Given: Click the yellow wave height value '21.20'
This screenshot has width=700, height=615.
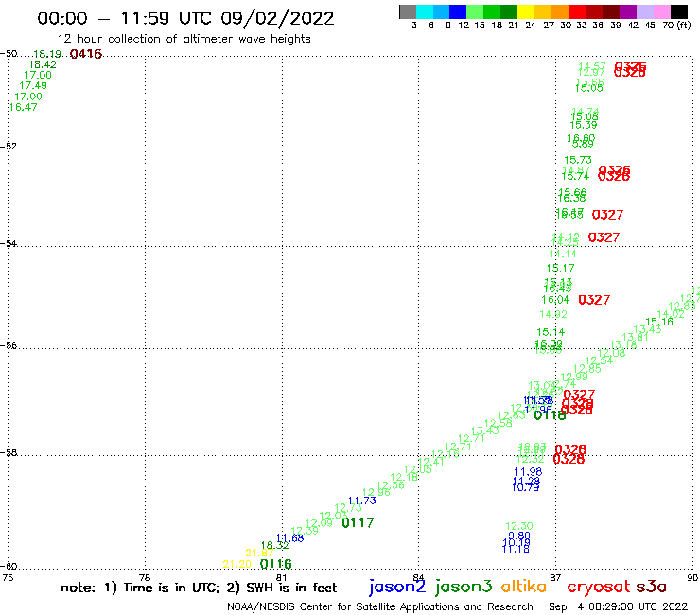Looking at the screenshot, I should (237, 565).
